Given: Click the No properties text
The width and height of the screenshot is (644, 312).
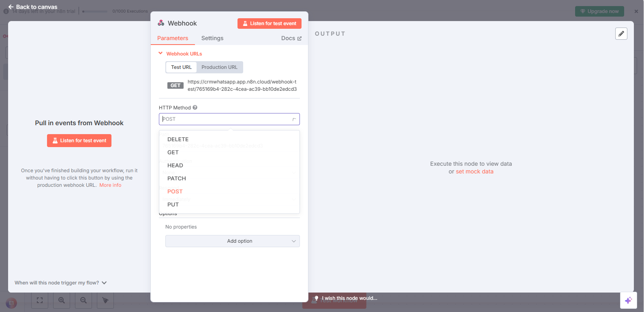Looking at the screenshot, I should click(x=181, y=227).
